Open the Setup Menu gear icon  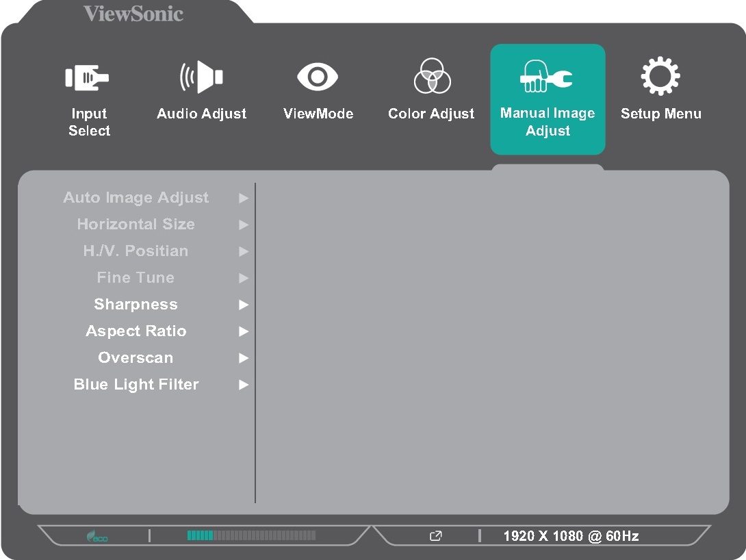(x=660, y=76)
